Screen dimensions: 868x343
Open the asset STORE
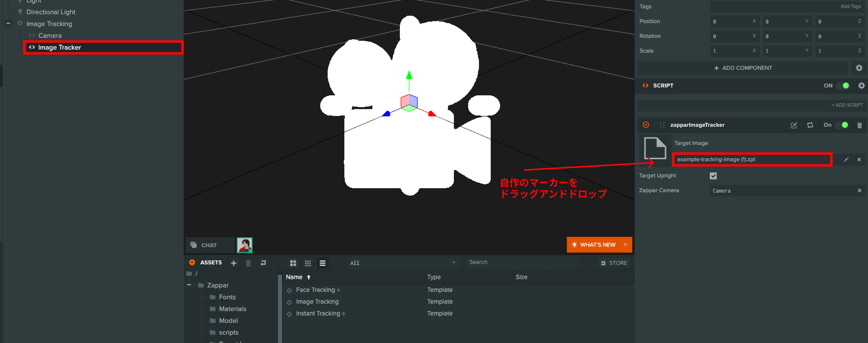614,263
